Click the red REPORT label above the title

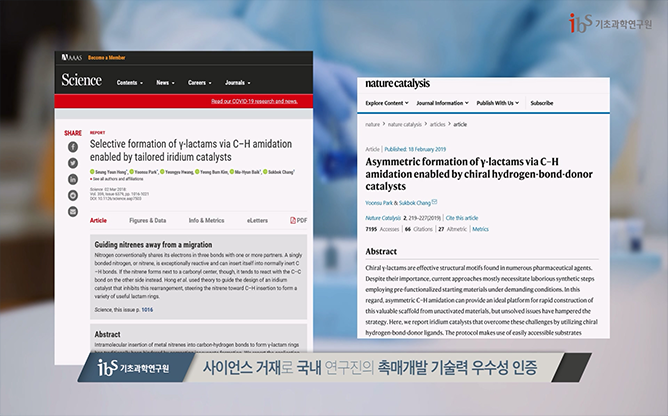[x=98, y=133]
